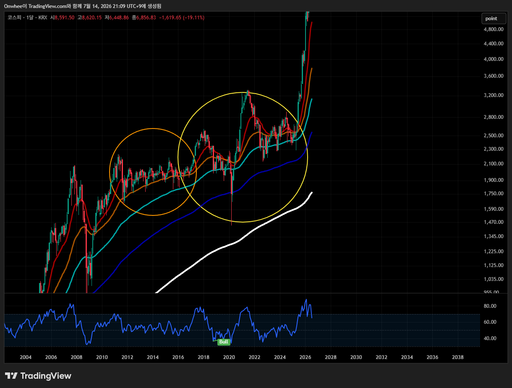Click the year 2026 on the time axis
Viewport: 512px width, 388px height.
tap(305, 357)
